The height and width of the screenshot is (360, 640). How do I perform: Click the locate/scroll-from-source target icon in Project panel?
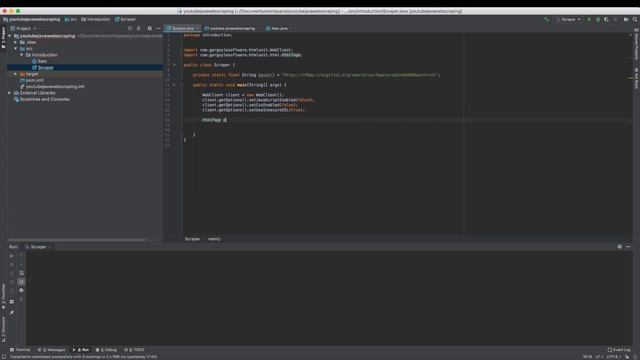pos(130,29)
